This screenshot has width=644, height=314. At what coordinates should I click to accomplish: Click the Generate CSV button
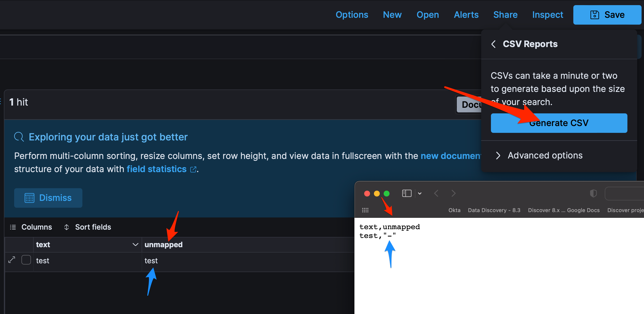559,123
